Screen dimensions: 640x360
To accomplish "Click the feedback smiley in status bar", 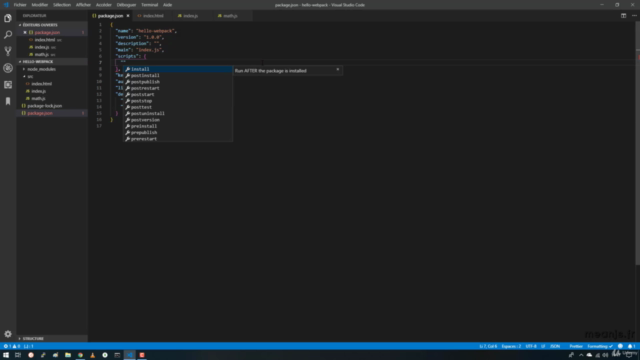I will tap(620, 346).
